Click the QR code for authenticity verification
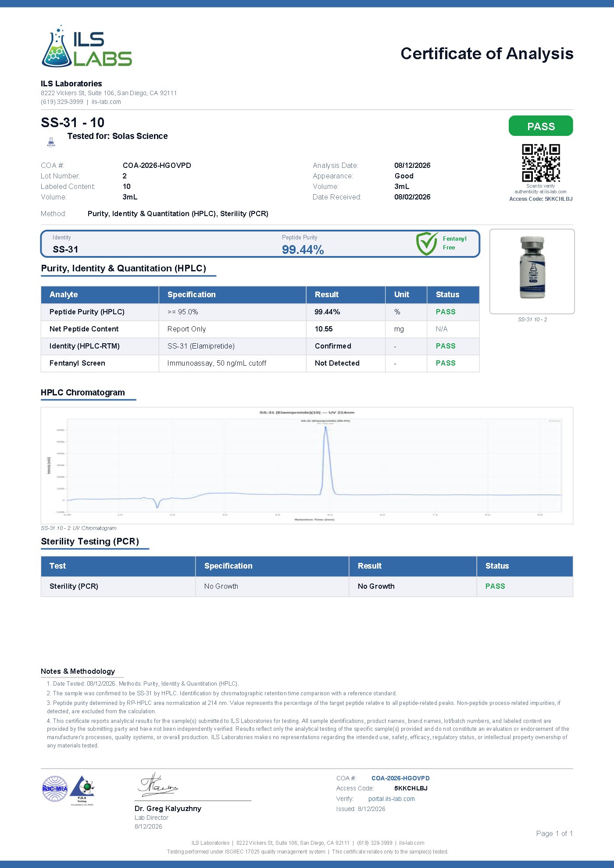The width and height of the screenshot is (614, 868). pyautogui.click(x=541, y=163)
